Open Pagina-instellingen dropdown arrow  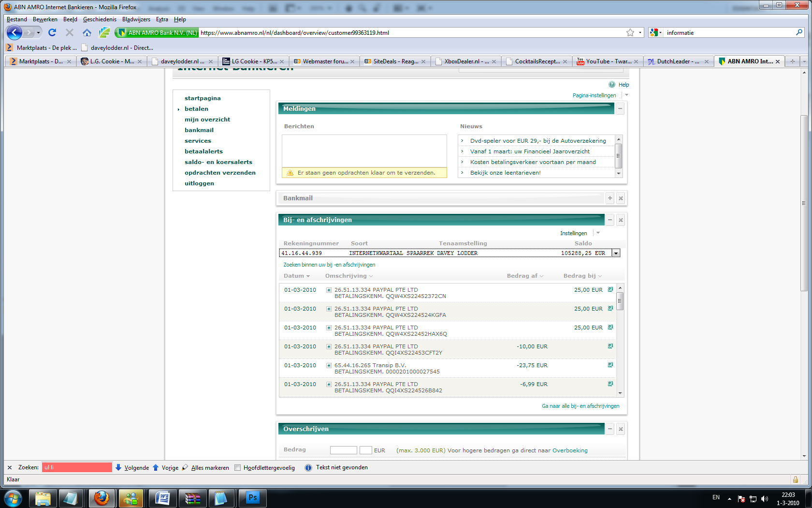coord(626,95)
